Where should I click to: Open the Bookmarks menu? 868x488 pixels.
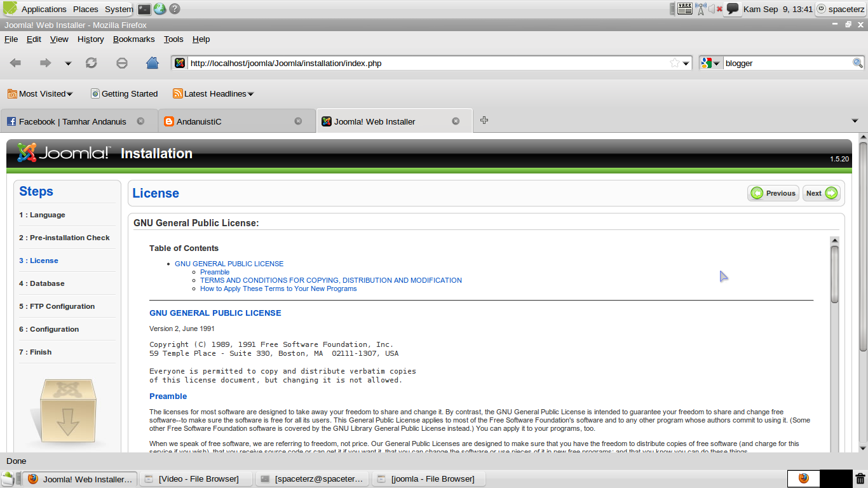click(x=134, y=39)
